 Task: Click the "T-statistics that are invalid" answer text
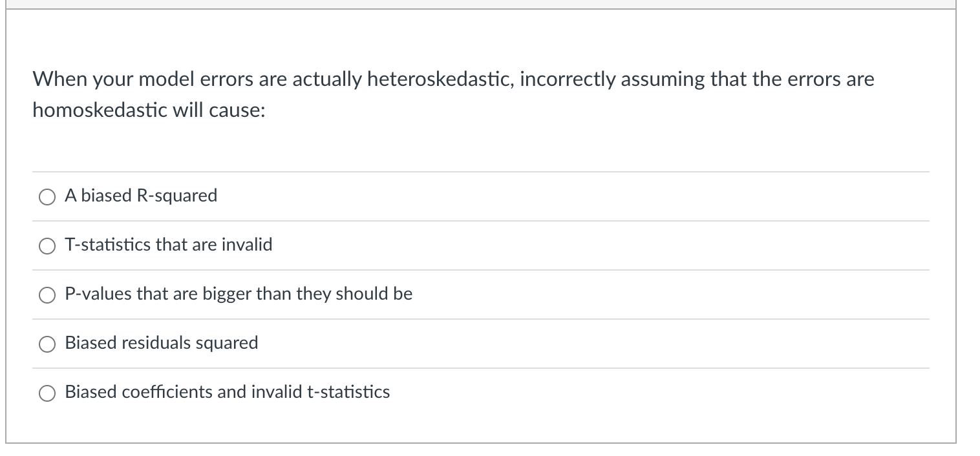click(x=168, y=245)
